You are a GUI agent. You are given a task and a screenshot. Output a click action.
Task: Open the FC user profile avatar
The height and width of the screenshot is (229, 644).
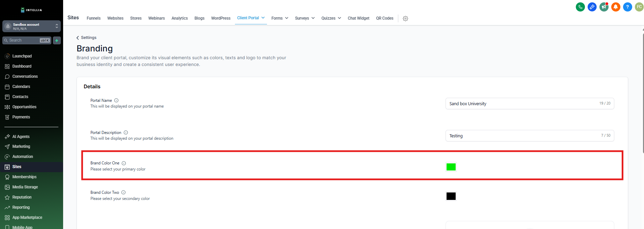click(639, 7)
